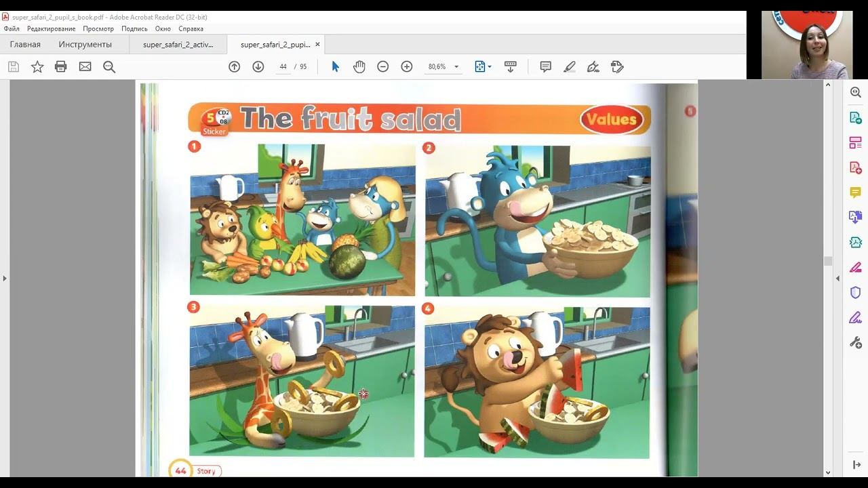Add the document to starred files

coord(37,66)
